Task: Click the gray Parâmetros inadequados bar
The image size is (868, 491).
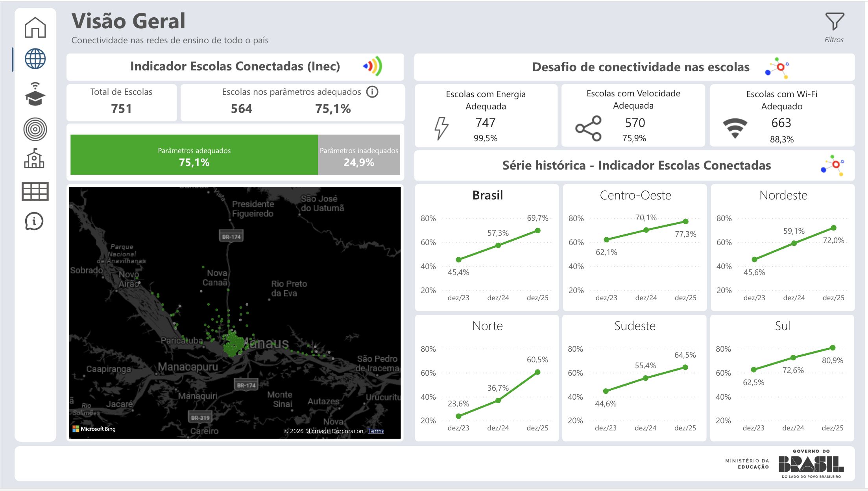Action: pyautogui.click(x=359, y=155)
